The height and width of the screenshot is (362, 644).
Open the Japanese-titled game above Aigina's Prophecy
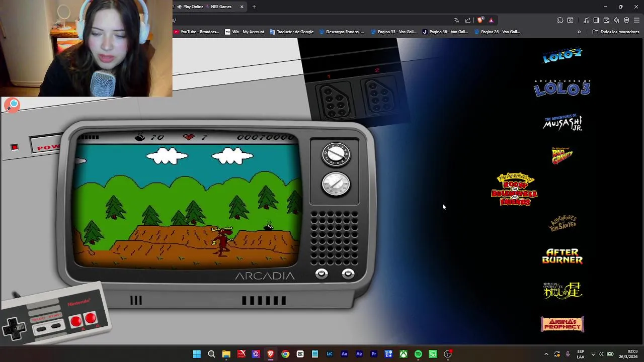(x=562, y=290)
